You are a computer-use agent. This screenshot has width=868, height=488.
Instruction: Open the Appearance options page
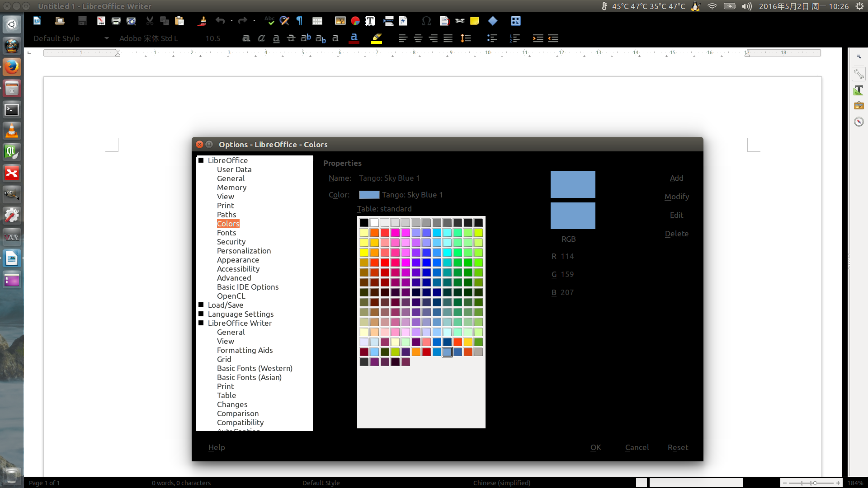(238, 260)
